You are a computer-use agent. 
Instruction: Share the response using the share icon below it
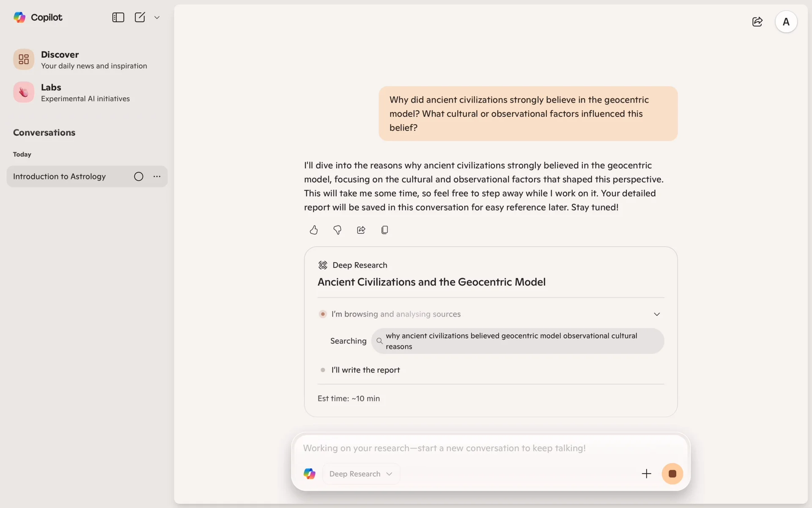coord(361,230)
